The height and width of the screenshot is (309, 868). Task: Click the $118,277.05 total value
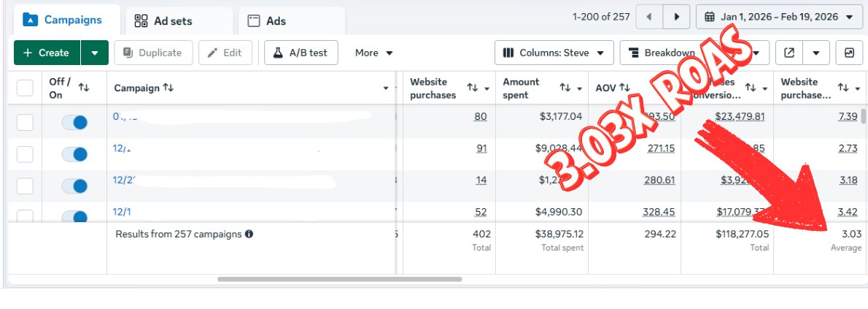(742, 234)
